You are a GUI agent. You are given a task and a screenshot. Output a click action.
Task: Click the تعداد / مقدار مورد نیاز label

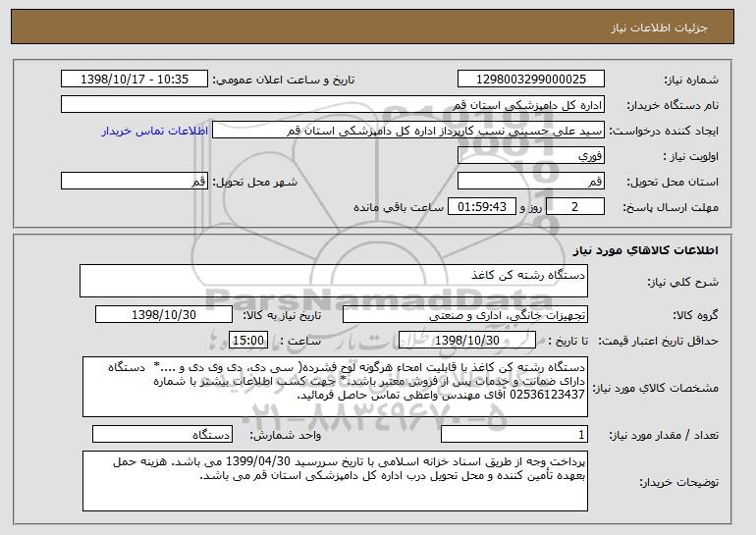tap(664, 435)
